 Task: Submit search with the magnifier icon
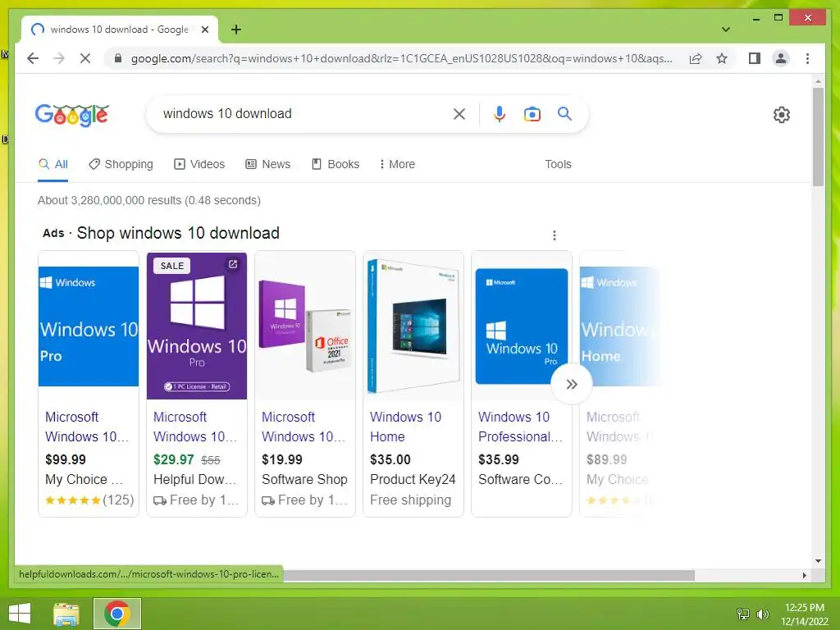point(564,113)
